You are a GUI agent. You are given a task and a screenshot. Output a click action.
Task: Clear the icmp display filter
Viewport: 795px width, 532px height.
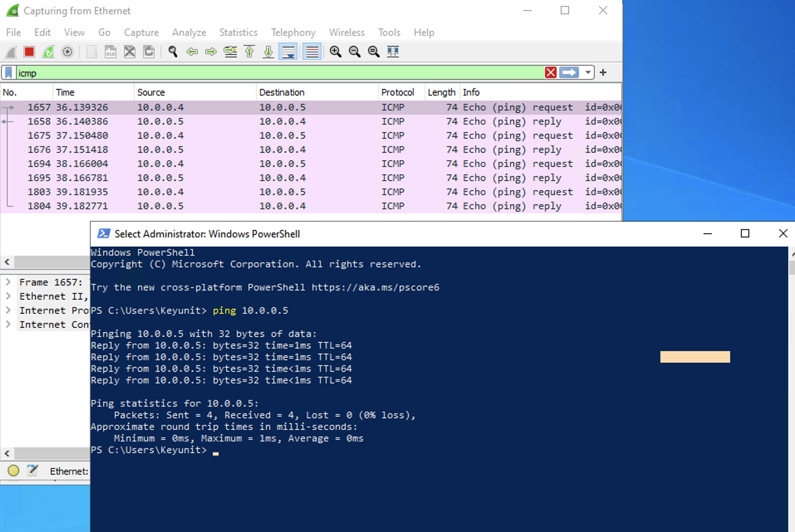(x=551, y=72)
